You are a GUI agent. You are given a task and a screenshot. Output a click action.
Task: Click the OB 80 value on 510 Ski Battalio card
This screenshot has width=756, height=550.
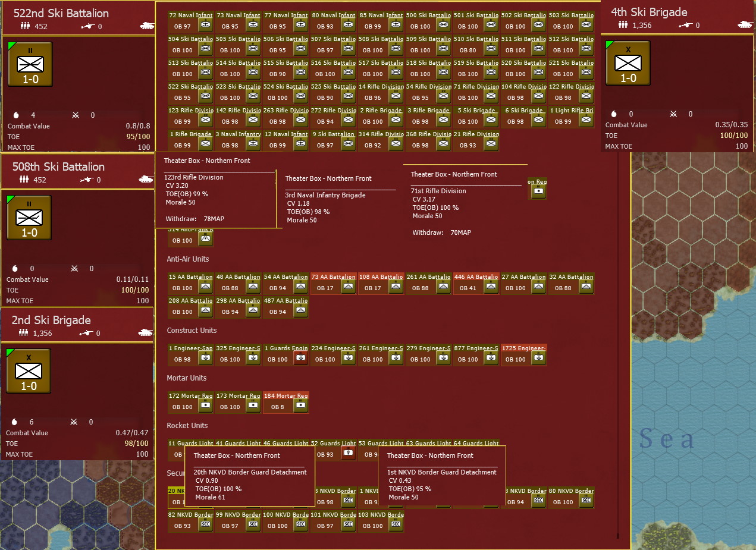coord(468,51)
